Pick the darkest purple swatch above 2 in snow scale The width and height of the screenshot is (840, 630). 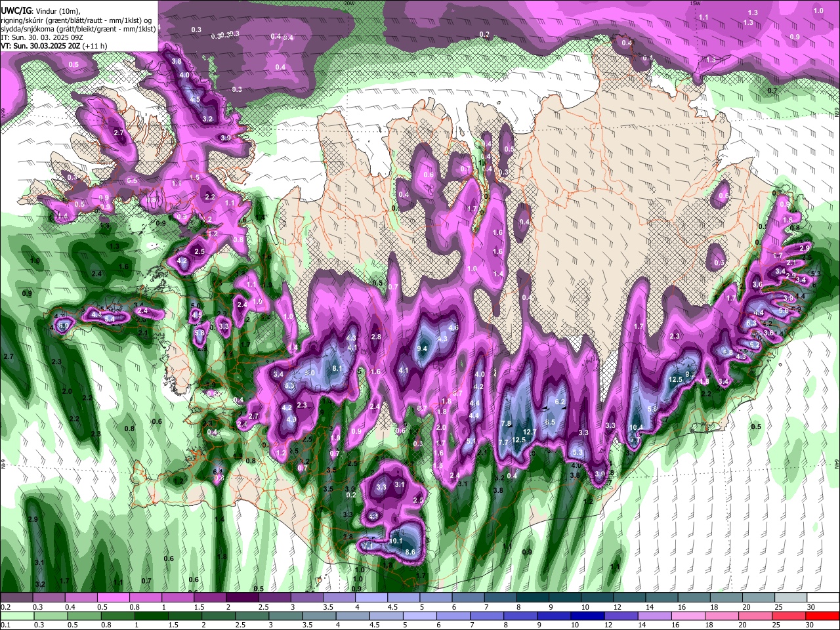pyautogui.click(x=242, y=598)
